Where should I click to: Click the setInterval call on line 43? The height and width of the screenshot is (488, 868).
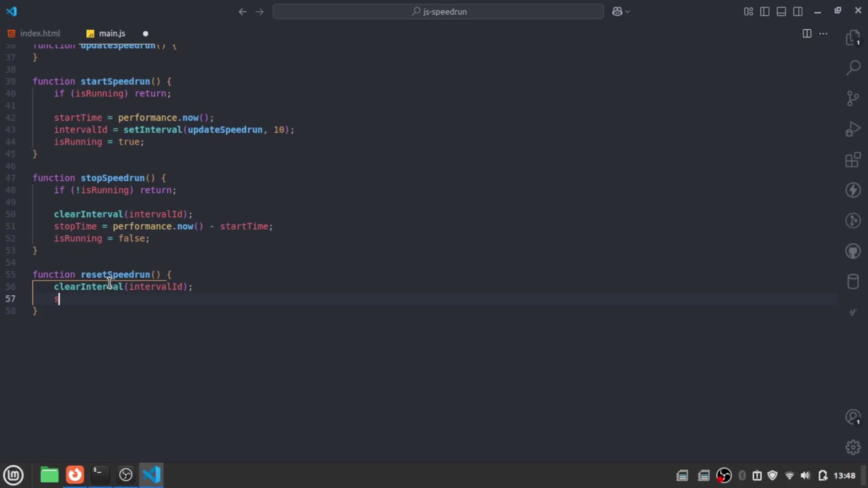(153, 129)
